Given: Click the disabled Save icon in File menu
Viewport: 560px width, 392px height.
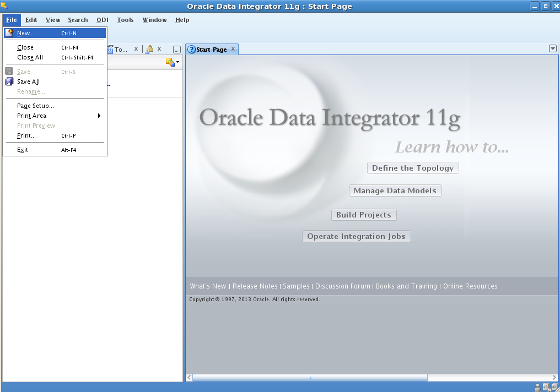Looking at the screenshot, I should 8,71.
